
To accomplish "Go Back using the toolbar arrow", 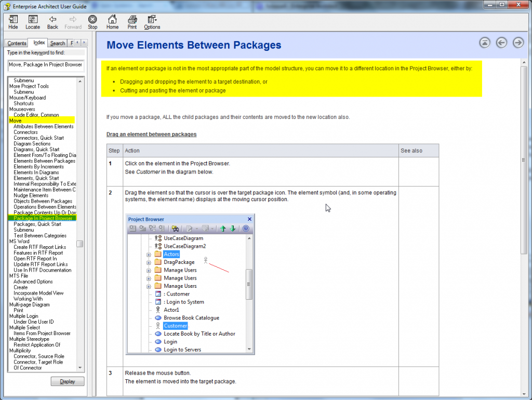I will click(x=52, y=22).
